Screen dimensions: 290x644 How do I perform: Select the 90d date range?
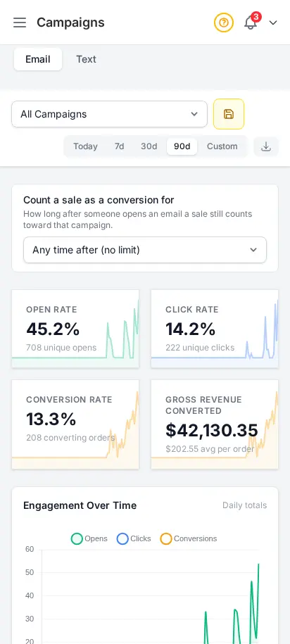(182, 146)
